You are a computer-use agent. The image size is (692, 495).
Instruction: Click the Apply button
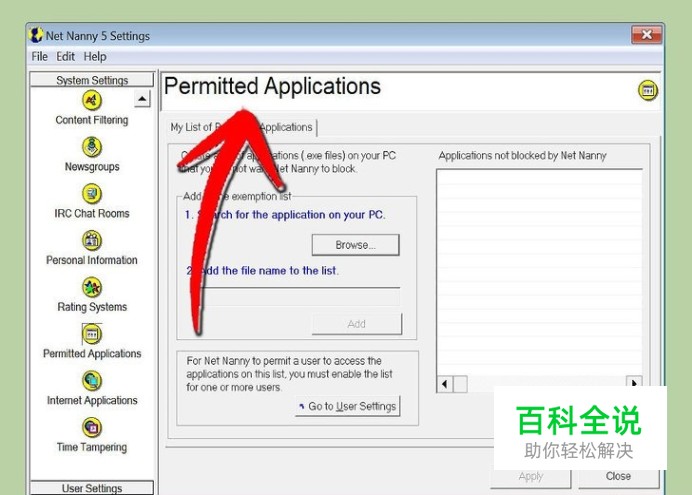(x=530, y=477)
